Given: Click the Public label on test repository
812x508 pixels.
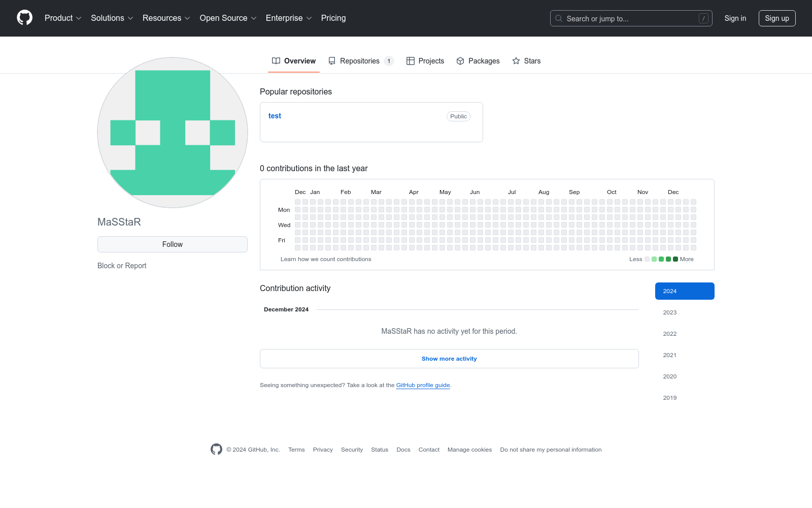Looking at the screenshot, I should tap(458, 116).
